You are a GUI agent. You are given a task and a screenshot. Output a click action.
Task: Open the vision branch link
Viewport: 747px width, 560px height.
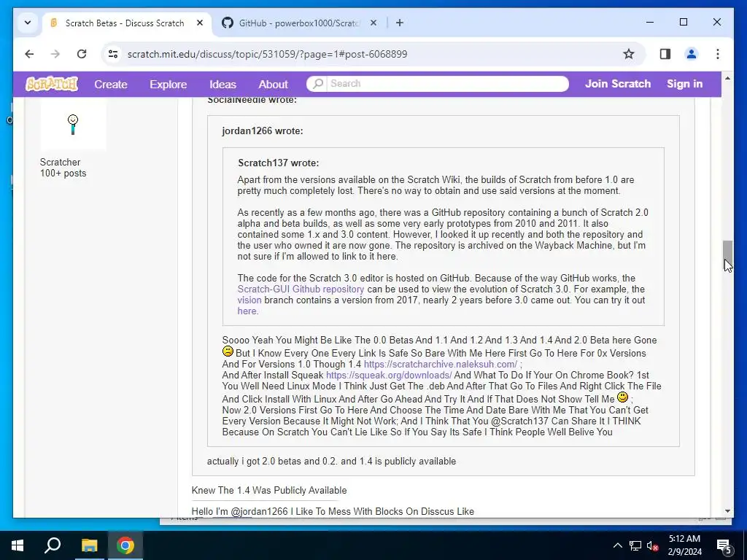click(249, 300)
